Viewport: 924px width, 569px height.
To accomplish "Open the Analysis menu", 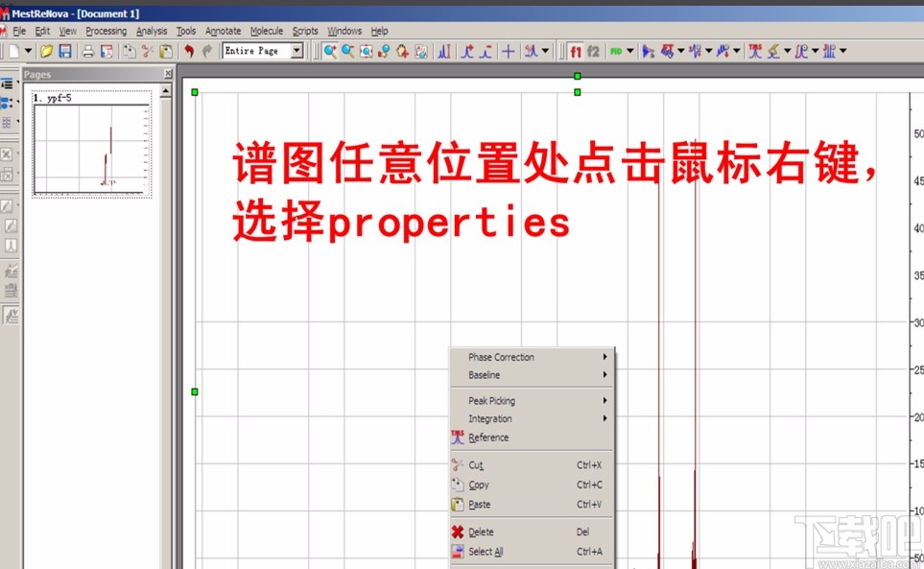I will click(152, 32).
